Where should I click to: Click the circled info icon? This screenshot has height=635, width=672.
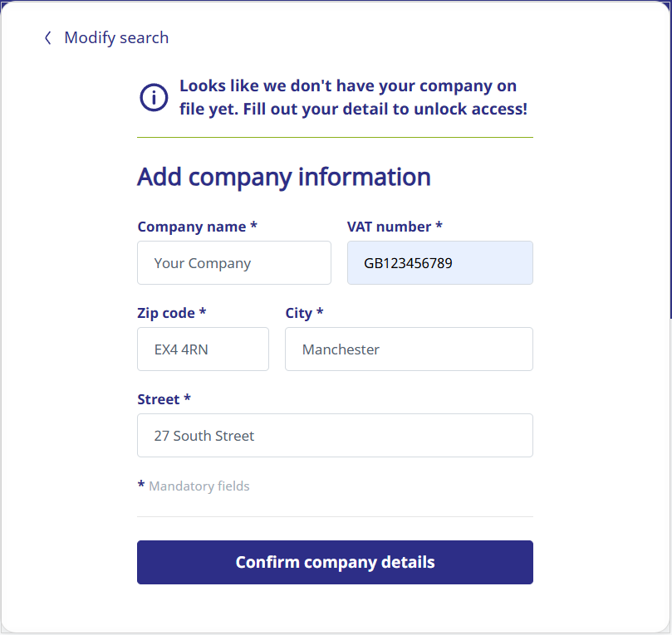point(154,97)
